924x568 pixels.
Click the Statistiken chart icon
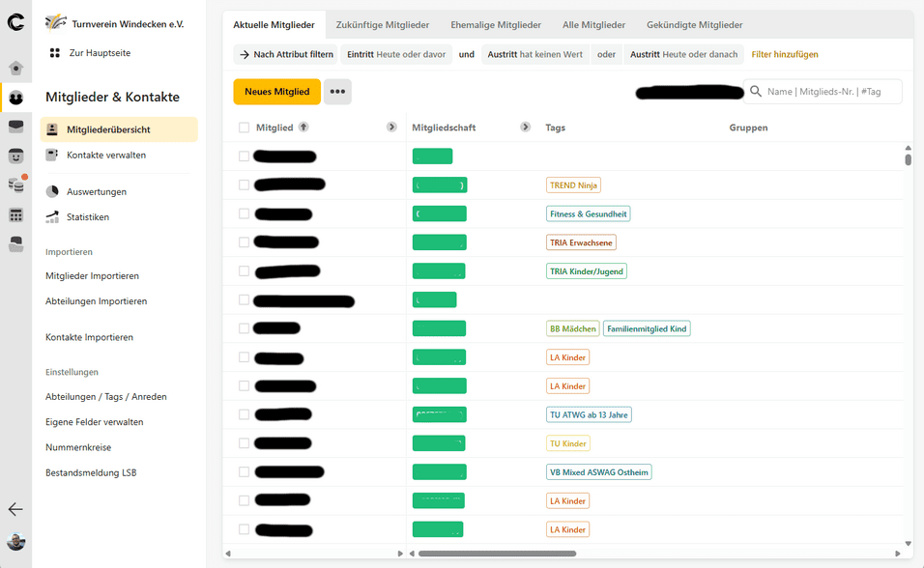pos(52,217)
